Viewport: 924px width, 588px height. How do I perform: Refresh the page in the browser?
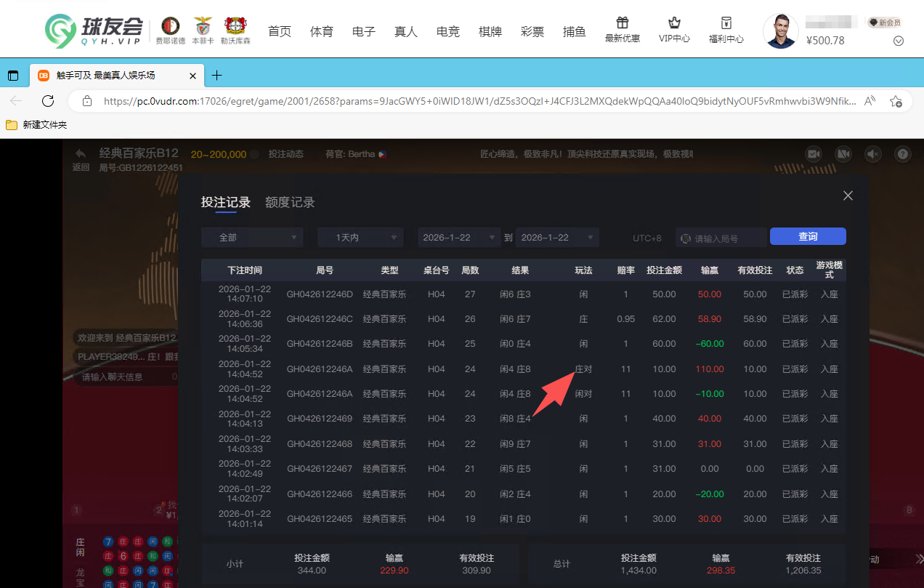click(x=48, y=102)
